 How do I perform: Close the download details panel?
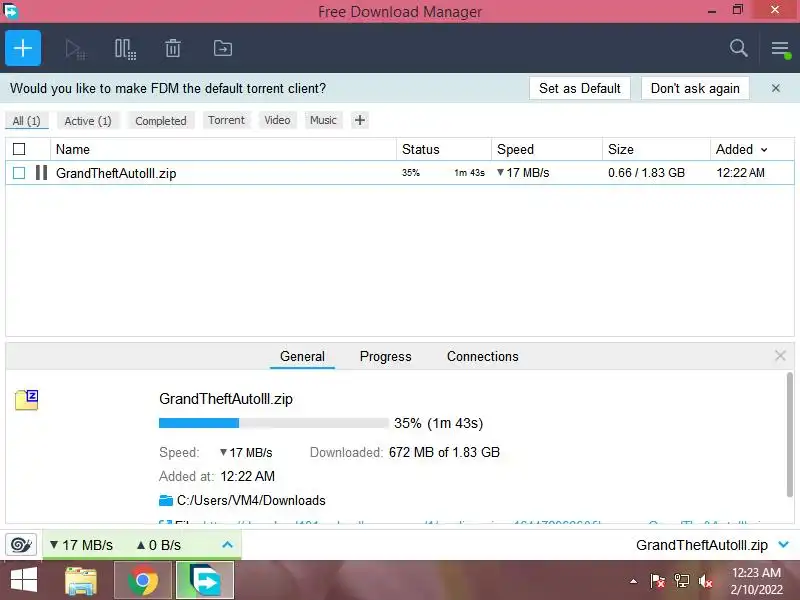tap(780, 356)
